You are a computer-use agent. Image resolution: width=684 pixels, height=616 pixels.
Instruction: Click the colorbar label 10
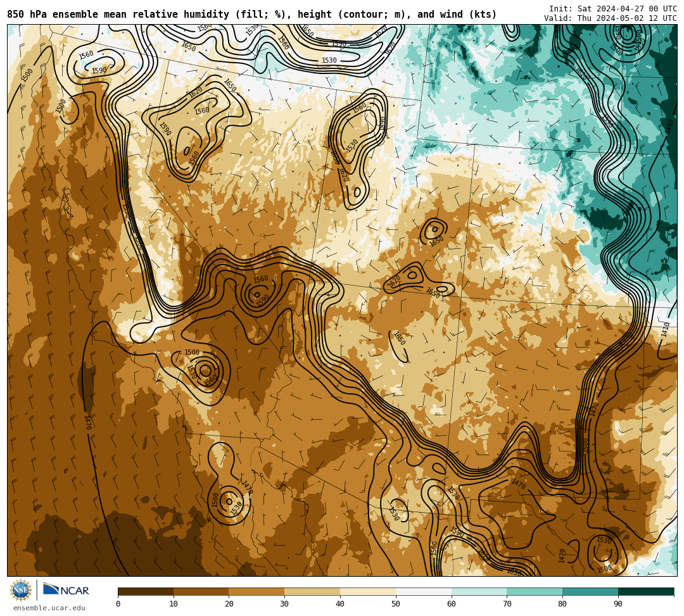[x=174, y=604]
